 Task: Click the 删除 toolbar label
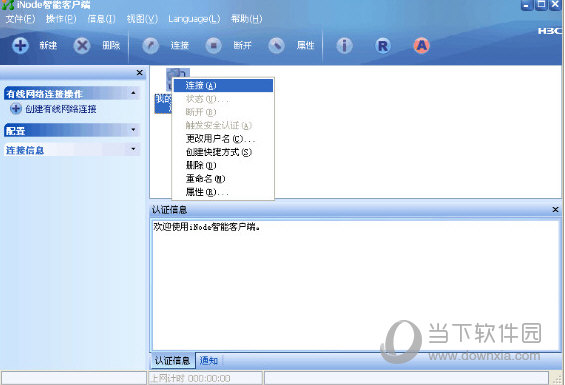pyautogui.click(x=111, y=45)
